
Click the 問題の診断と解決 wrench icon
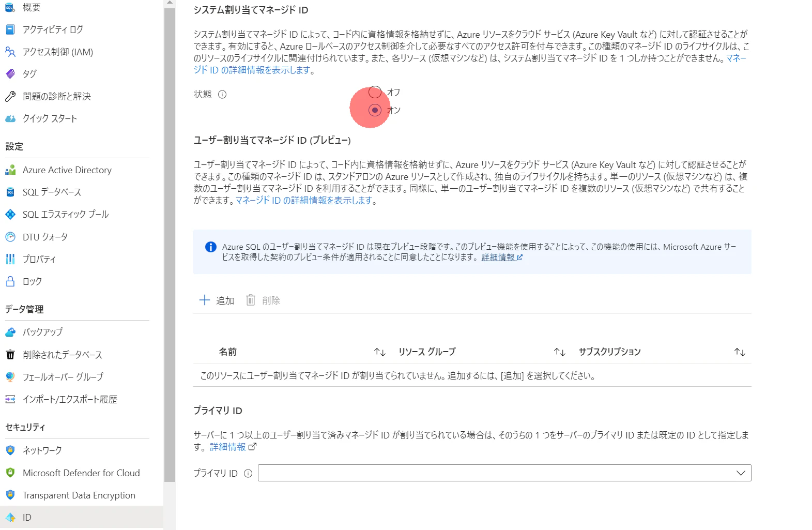point(10,96)
